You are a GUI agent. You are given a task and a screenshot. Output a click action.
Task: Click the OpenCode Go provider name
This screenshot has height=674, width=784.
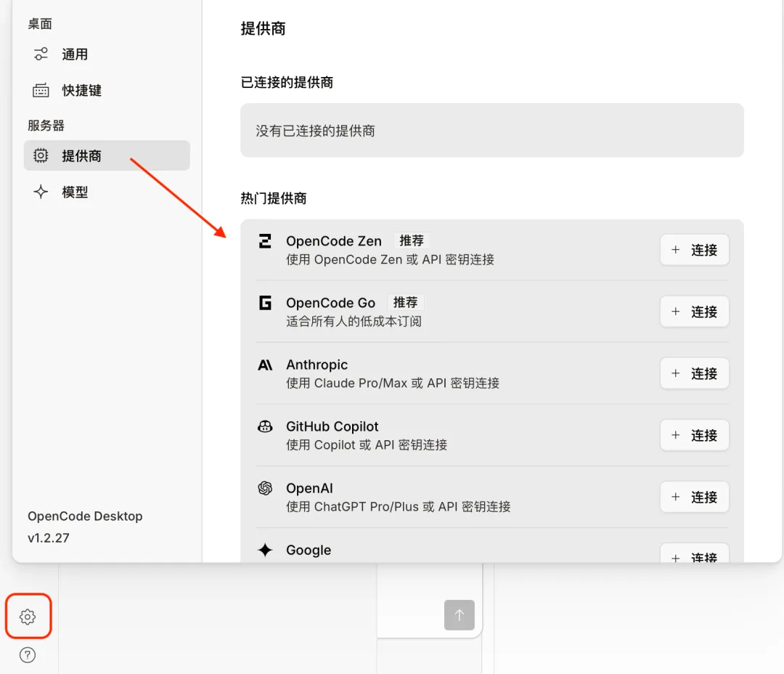click(330, 303)
